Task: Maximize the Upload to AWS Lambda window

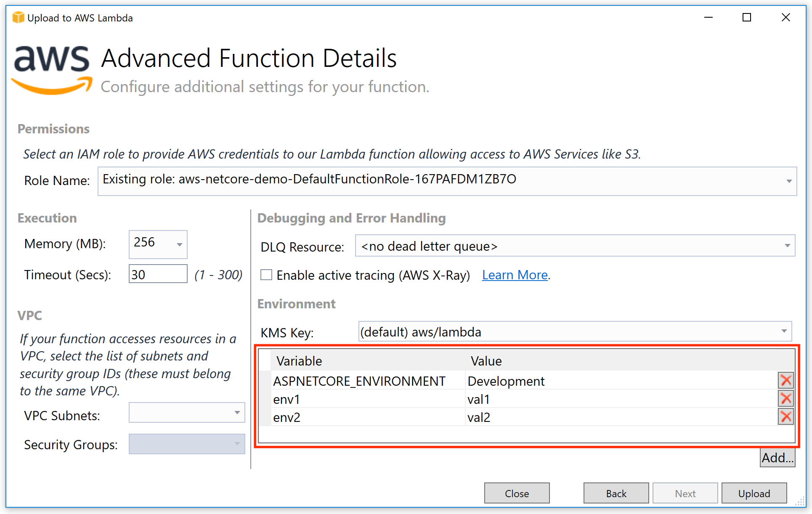Action: 747,18
